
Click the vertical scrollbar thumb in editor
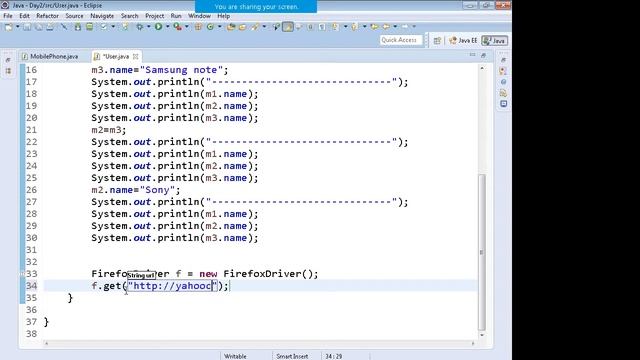[x=482, y=251]
